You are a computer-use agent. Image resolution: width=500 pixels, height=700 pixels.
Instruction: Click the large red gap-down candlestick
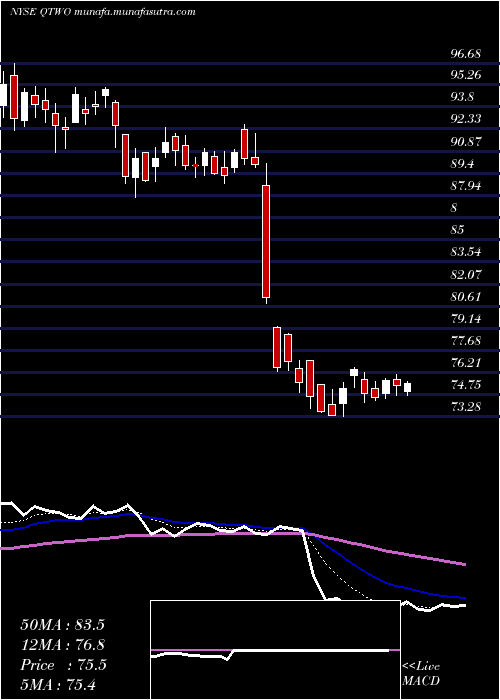coord(266,242)
